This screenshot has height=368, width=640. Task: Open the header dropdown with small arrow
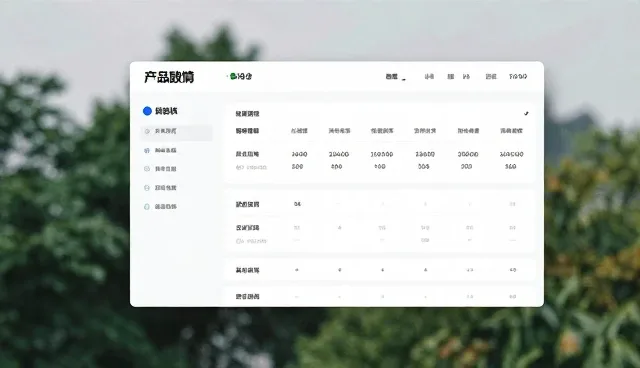coord(396,77)
